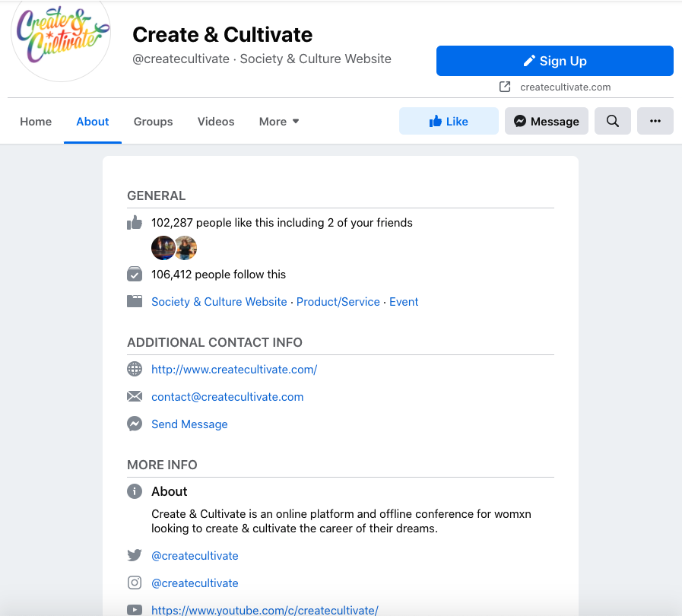Visit http://www.createcultivate.com/ link
Screen dimensions: 682x616
pyautogui.click(x=234, y=370)
